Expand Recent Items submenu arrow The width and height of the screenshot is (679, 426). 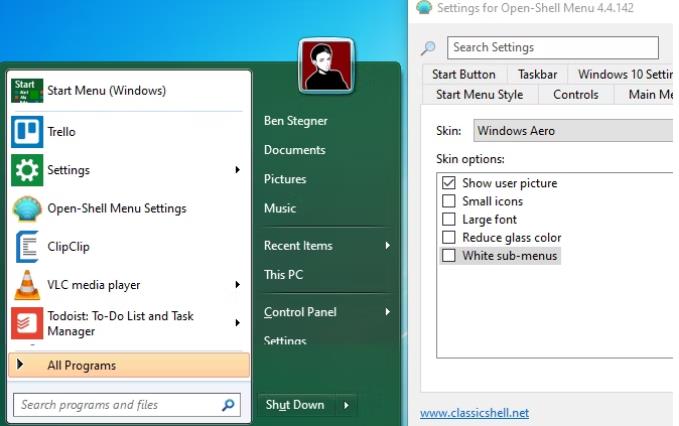pyautogui.click(x=388, y=245)
